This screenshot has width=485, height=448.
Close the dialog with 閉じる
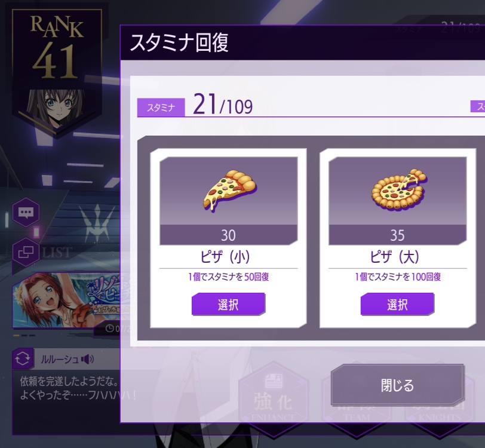click(x=397, y=385)
